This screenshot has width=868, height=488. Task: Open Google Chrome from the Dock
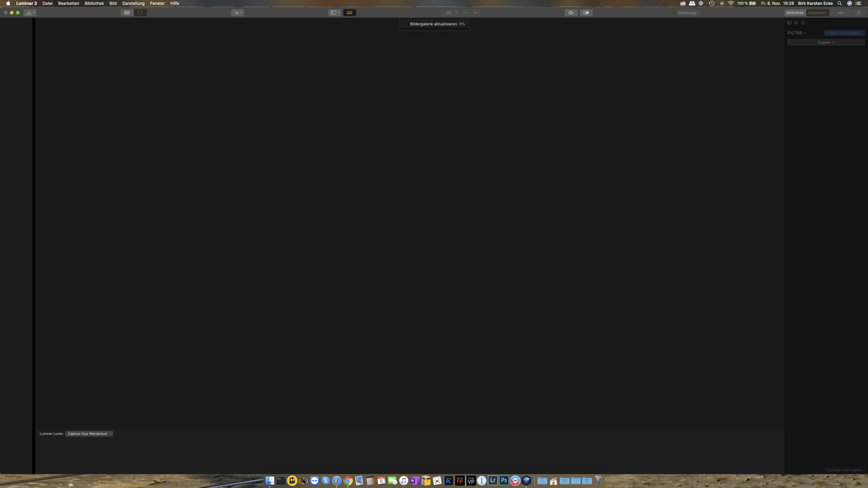[348, 481]
